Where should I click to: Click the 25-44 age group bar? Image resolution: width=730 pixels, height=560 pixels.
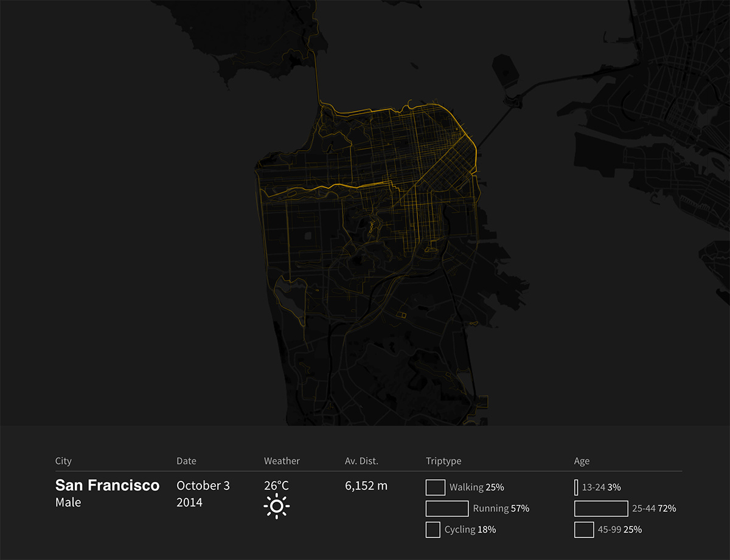coord(601,508)
